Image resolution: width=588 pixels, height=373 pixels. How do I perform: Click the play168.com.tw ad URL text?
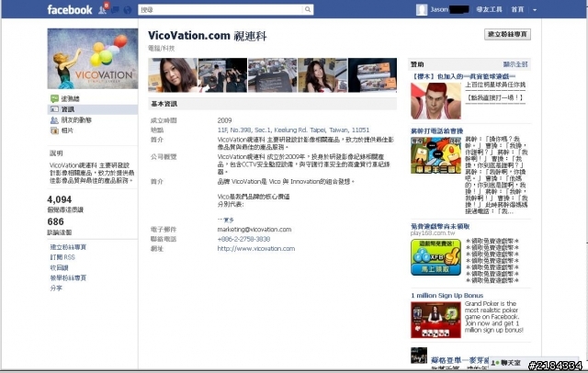(x=433, y=232)
